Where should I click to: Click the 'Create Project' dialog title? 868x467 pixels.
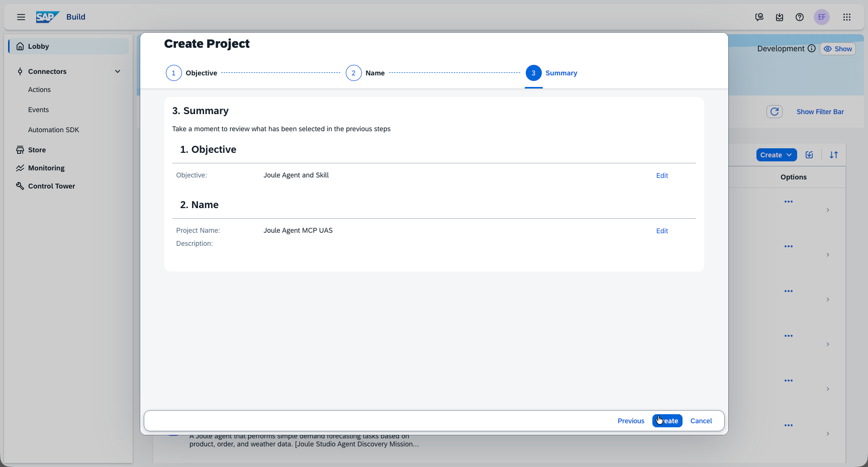click(x=207, y=44)
